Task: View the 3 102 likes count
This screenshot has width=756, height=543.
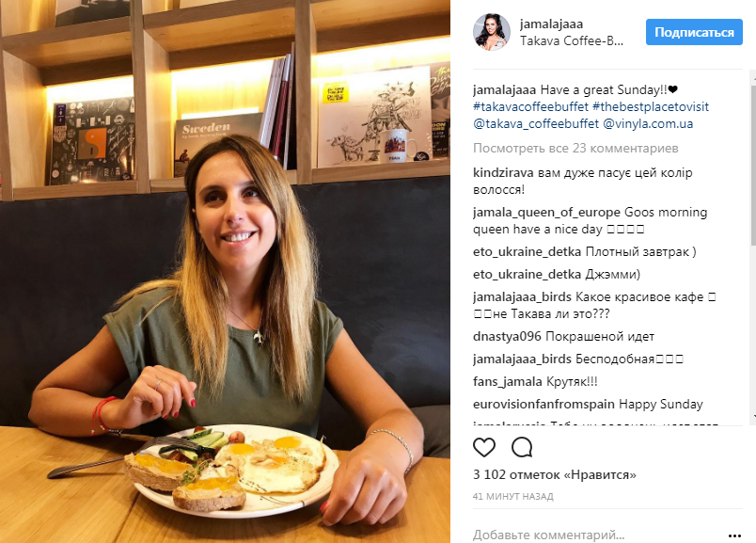Action: pyautogui.click(x=555, y=475)
